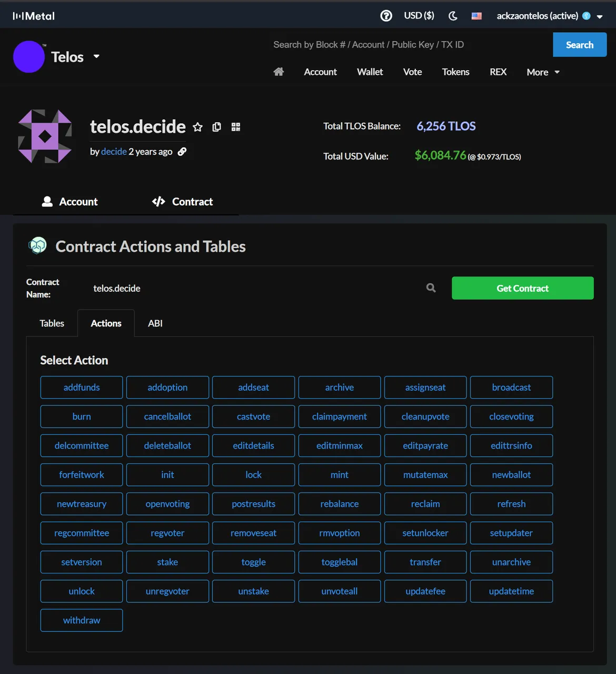
Task: Select the mint action
Action: point(340,475)
